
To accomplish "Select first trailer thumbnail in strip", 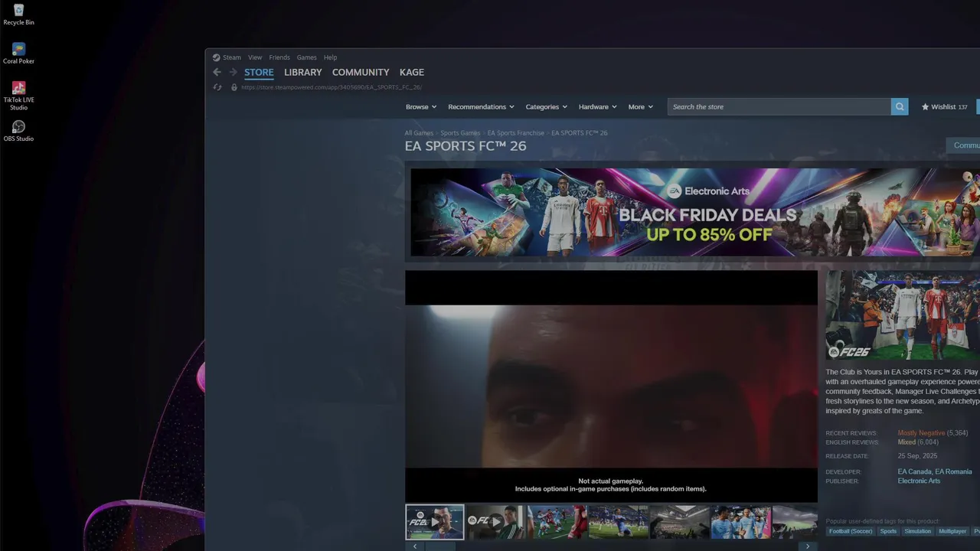I will pyautogui.click(x=434, y=522).
